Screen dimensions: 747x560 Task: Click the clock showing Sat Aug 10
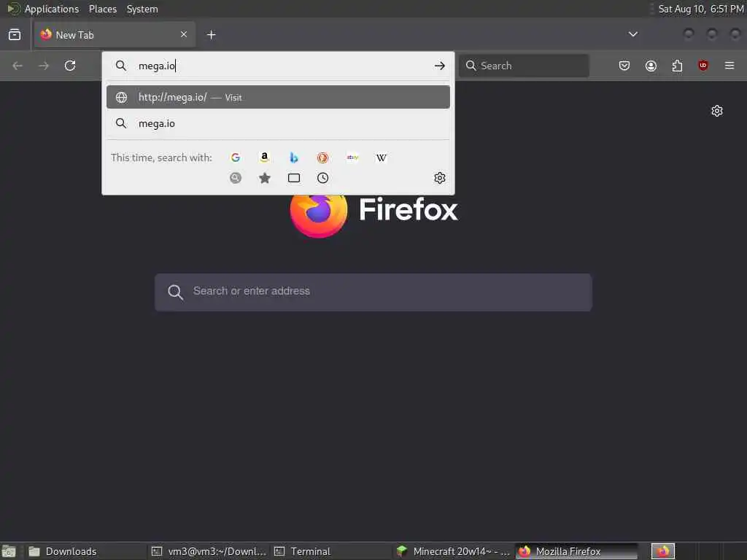coord(700,9)
